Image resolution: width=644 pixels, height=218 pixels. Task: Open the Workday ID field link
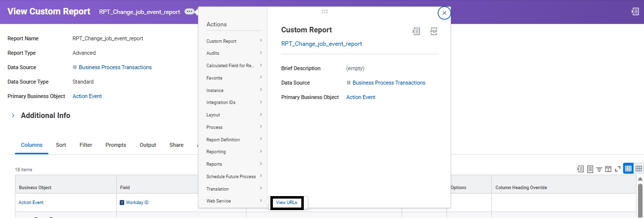(137, 203)
